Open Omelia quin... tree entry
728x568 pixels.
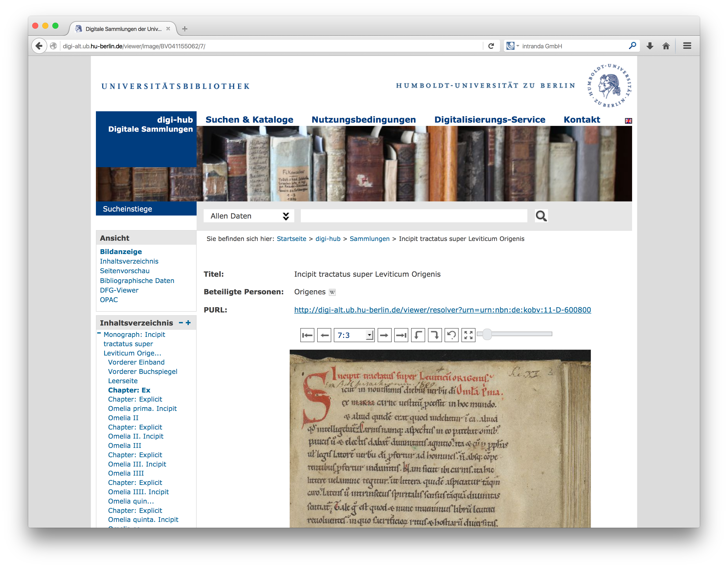click(x=131, y=501)
